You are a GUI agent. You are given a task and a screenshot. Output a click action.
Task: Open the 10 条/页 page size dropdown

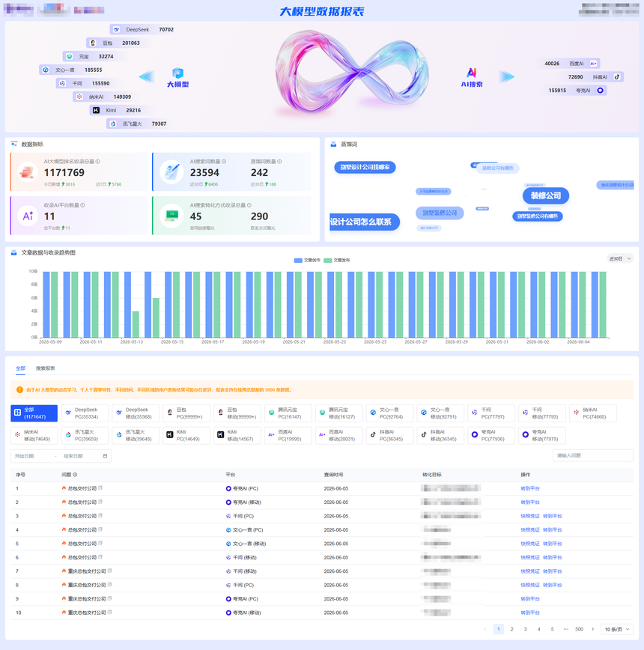point(617,629)
